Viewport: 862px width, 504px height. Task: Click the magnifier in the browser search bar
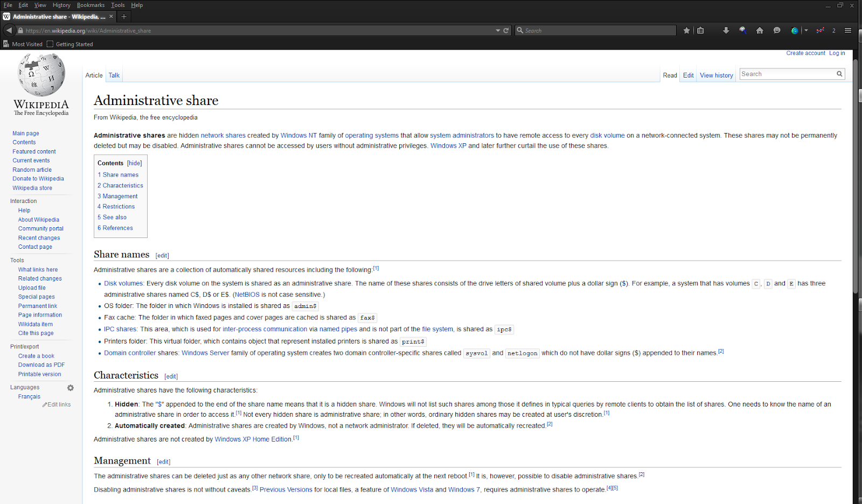520,31
